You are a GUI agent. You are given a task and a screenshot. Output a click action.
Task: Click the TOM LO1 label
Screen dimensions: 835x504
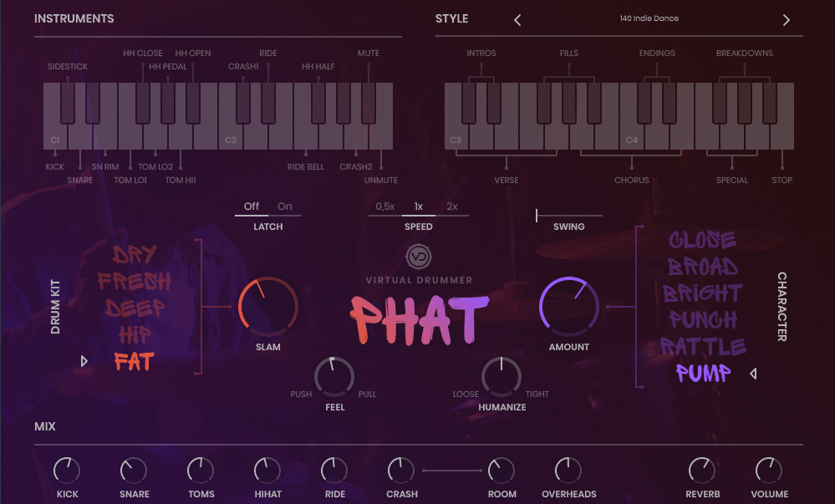coord(130,180)
